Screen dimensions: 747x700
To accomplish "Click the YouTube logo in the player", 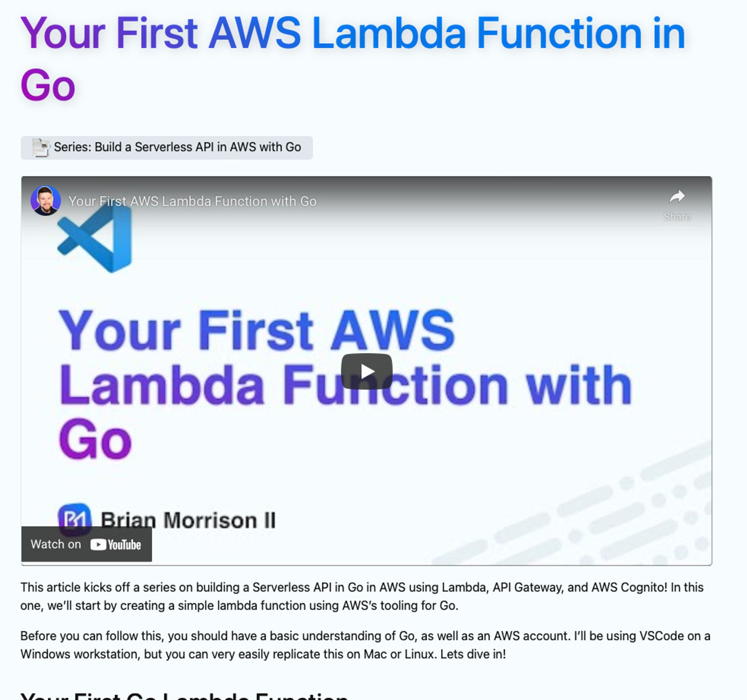I will click(x=116, y=545).
